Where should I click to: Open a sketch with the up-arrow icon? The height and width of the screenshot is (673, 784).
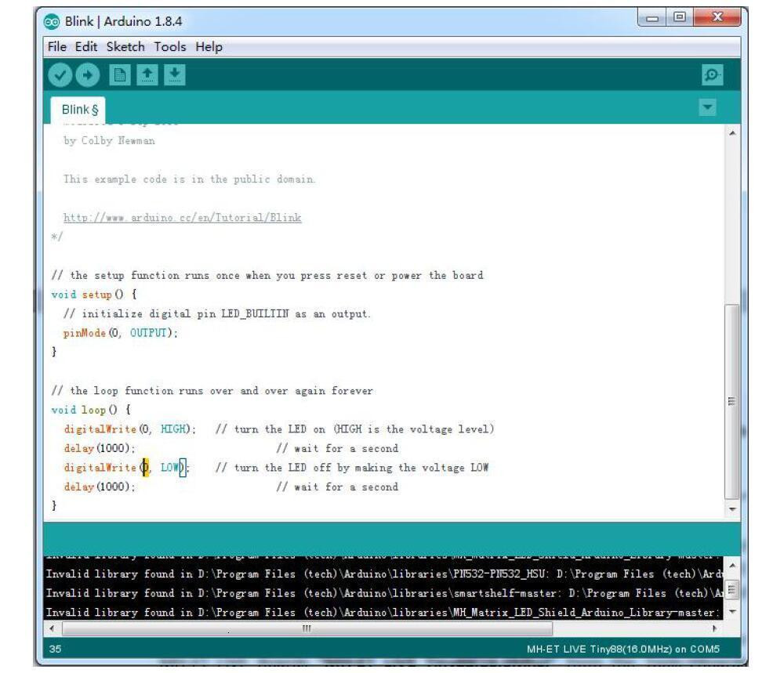pyautogui.click(x=147, y=75)
